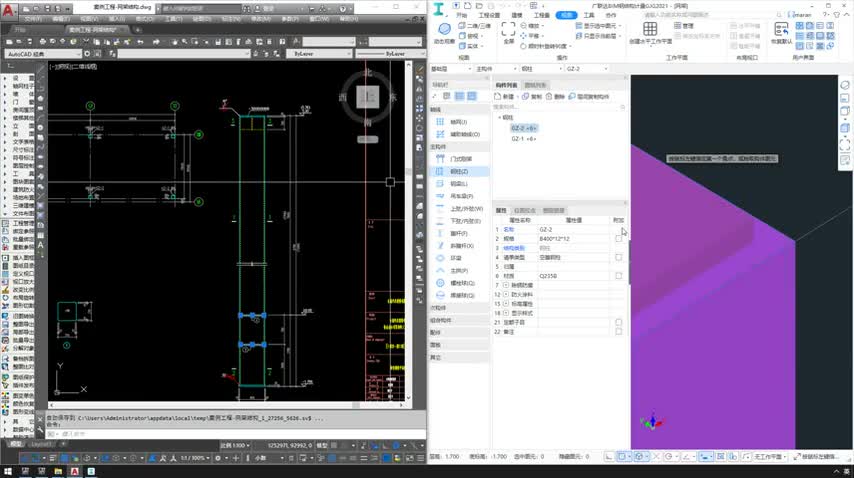Switch to the 图纸列表 tab

(536, 86)
